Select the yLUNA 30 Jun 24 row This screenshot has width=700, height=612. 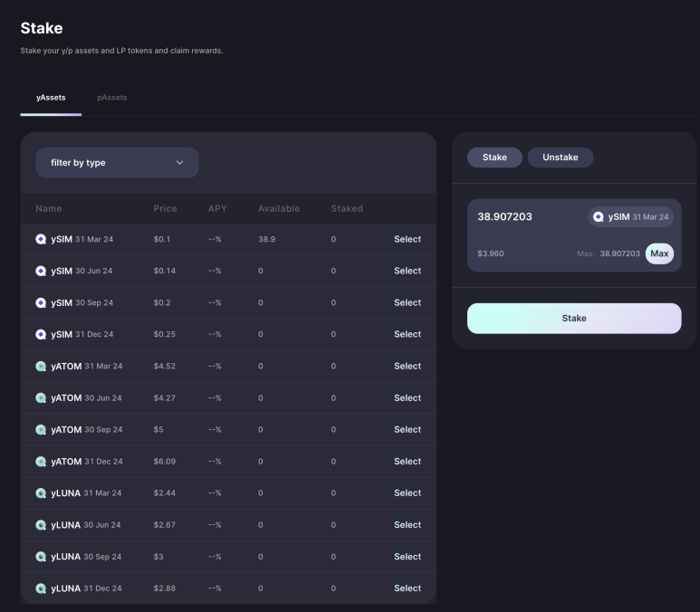pos(408,525)
